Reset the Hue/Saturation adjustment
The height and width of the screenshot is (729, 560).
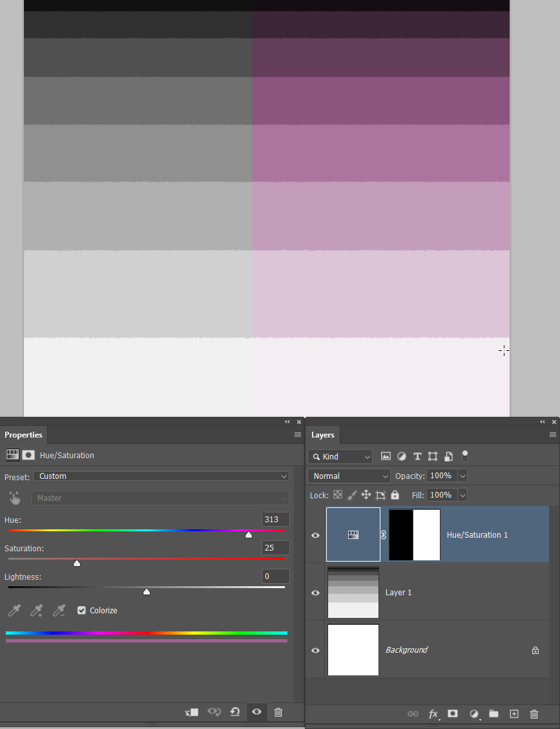[x=235, y=712]
